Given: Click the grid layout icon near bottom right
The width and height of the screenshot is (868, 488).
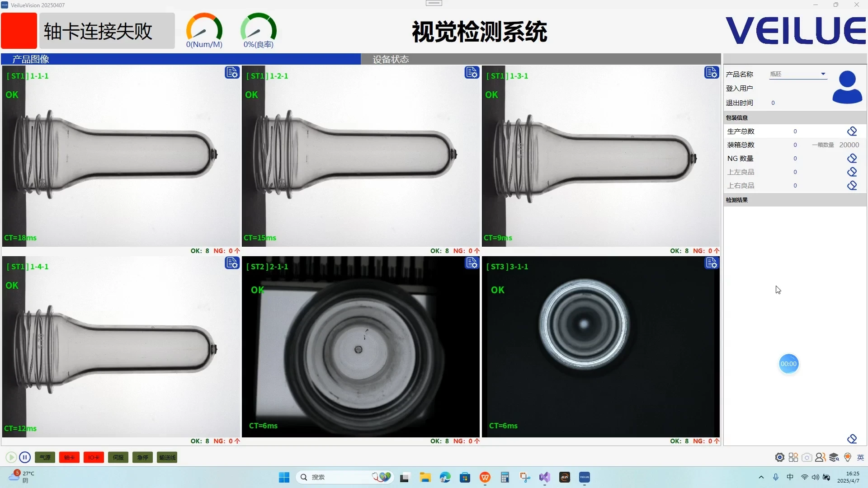Looking at the screenshot, I should coord(793,457).
